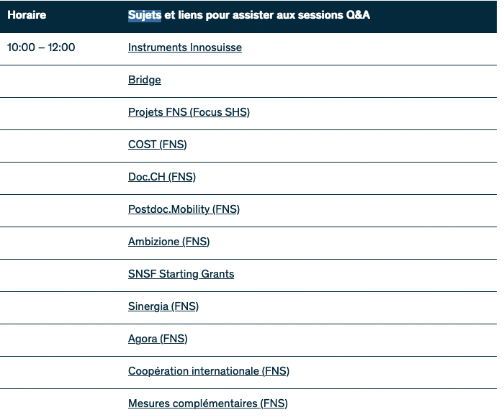Open Projets FNS (Focus SHS) link
Image resolution: width=504 pixels, height=420 pixels.
pyautogui.click(x=189, y=112)
